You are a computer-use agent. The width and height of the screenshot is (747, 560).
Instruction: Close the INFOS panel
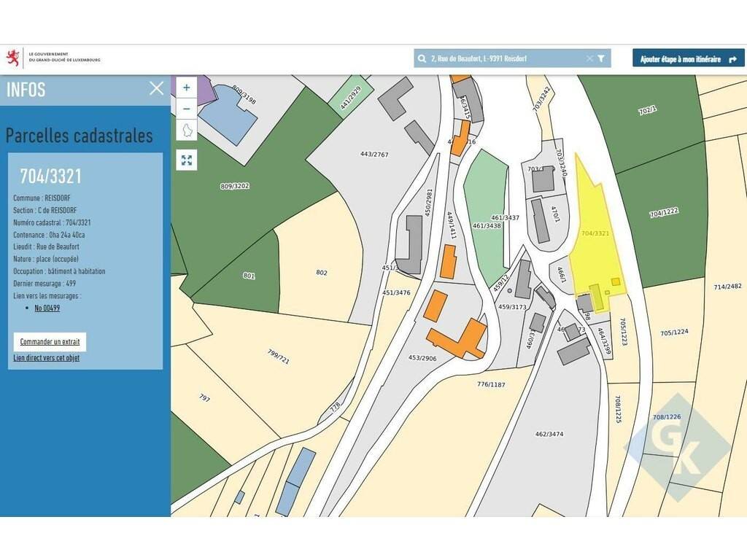click(x=156, y=88)
